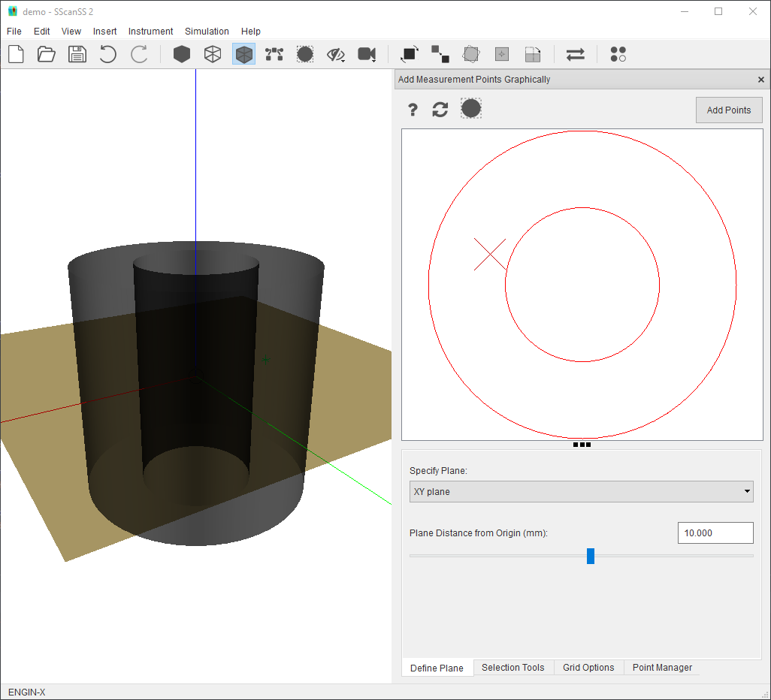Switch to solid rendering cube icon

point(182,54)
